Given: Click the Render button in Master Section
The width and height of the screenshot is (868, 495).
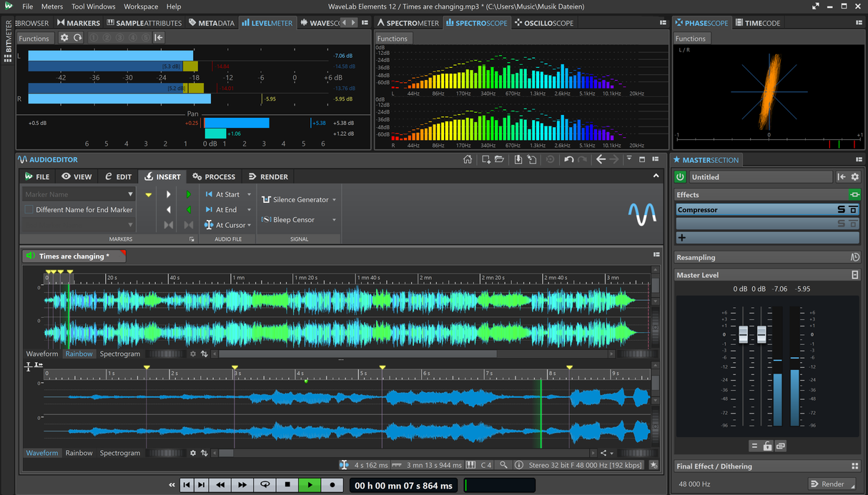Looking at the screenshot, I should (832, 484).
